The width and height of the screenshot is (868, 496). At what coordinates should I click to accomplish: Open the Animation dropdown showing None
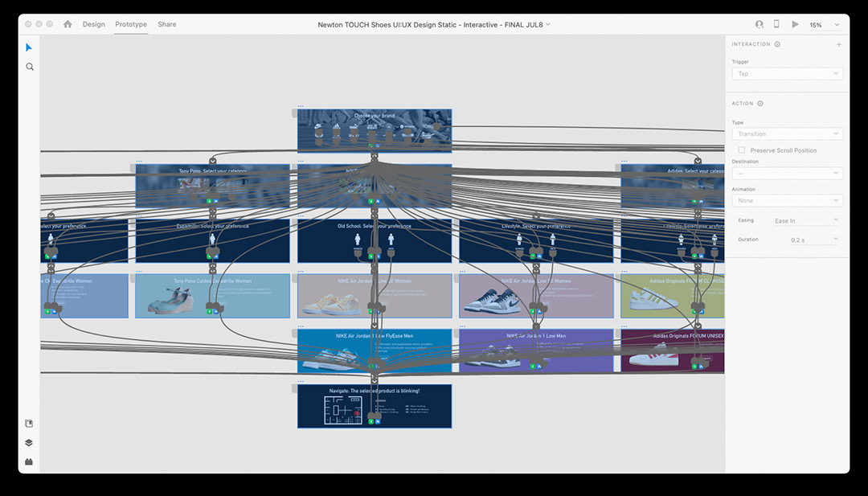point(787,200)
